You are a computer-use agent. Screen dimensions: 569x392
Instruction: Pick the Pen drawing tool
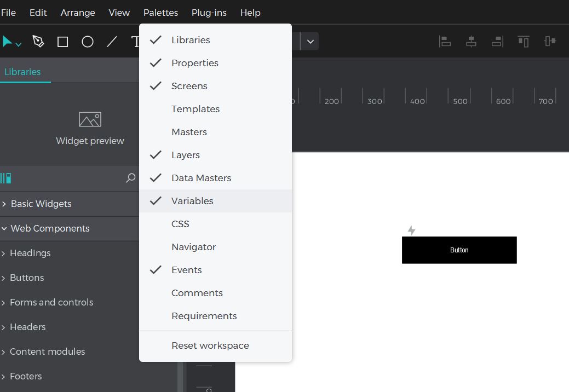38,42
